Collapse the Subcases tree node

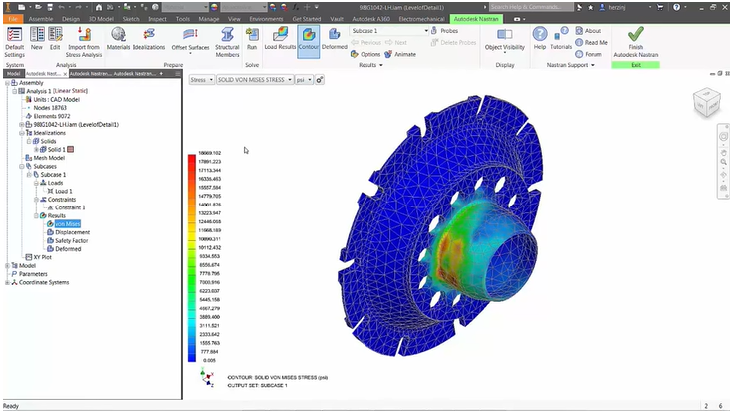[x=22, y=167]
